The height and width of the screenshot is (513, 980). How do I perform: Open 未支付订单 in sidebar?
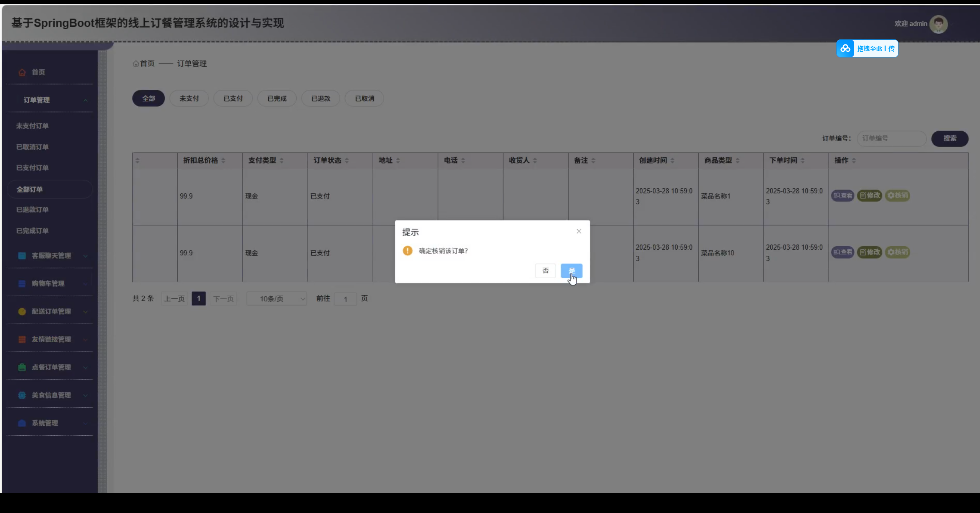pyautogui.click(x=33, y=126)
